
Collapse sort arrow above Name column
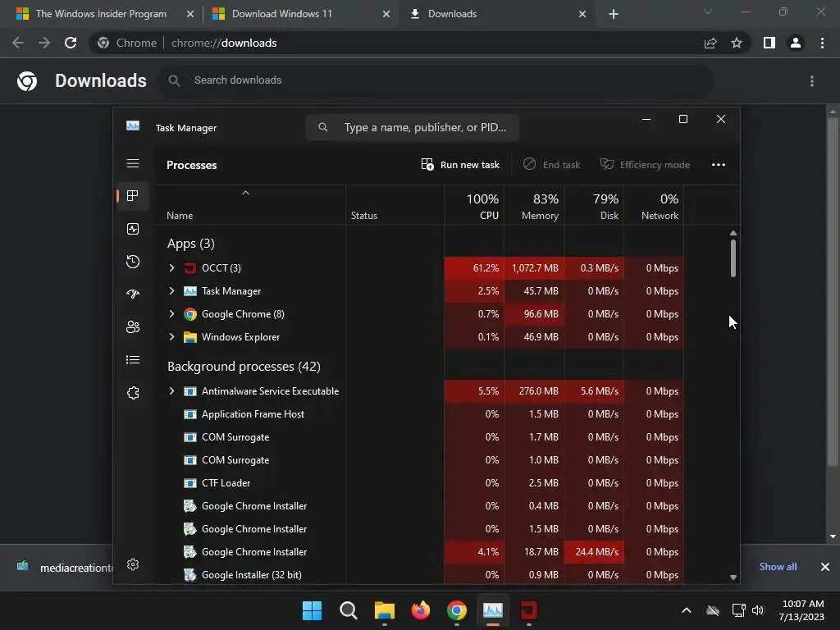tap(245, 193)
